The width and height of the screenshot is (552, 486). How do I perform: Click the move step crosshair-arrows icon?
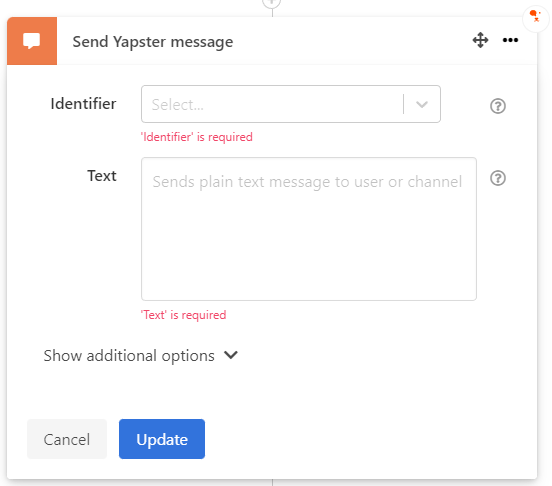tap(480, 40)
